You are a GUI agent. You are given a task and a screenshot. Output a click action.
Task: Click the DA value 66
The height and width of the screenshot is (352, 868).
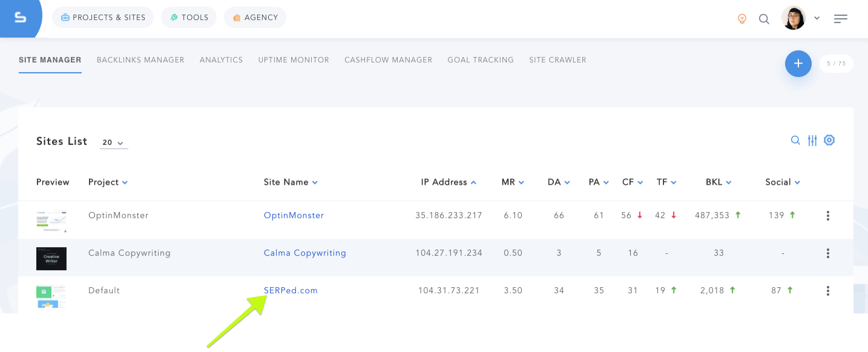[559, 216]
